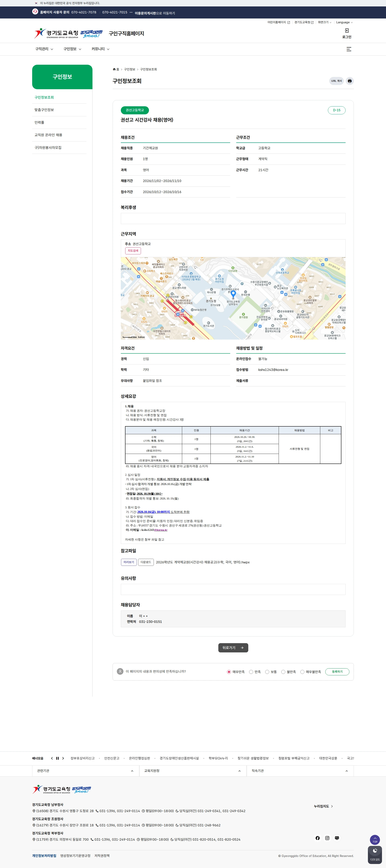Expand the 구인정보 top menu

[x=73, y=49]
